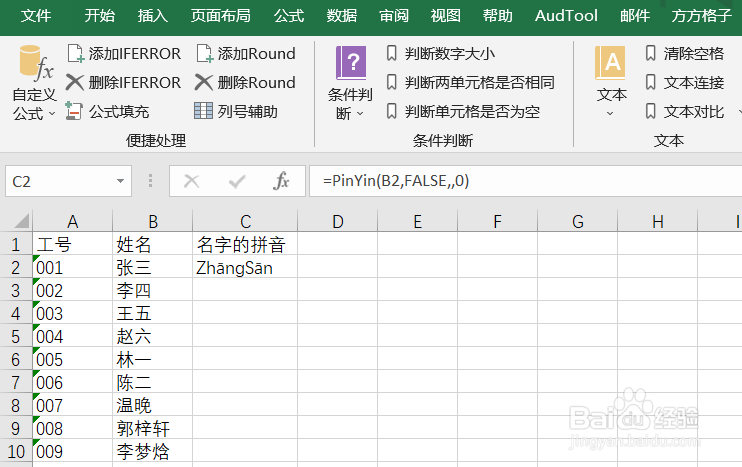
Task: Select 判断数字大小 command
Action: pos(441,53)
